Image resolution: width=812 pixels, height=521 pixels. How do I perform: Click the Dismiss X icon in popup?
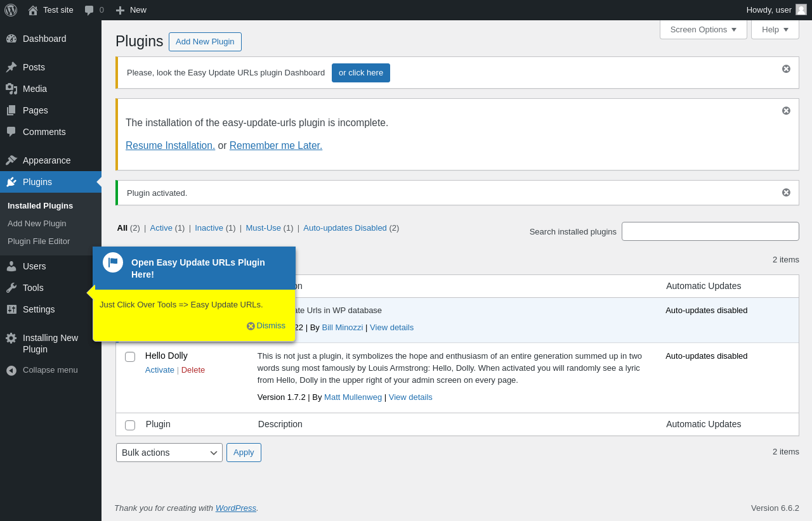(x=251, y=326)
